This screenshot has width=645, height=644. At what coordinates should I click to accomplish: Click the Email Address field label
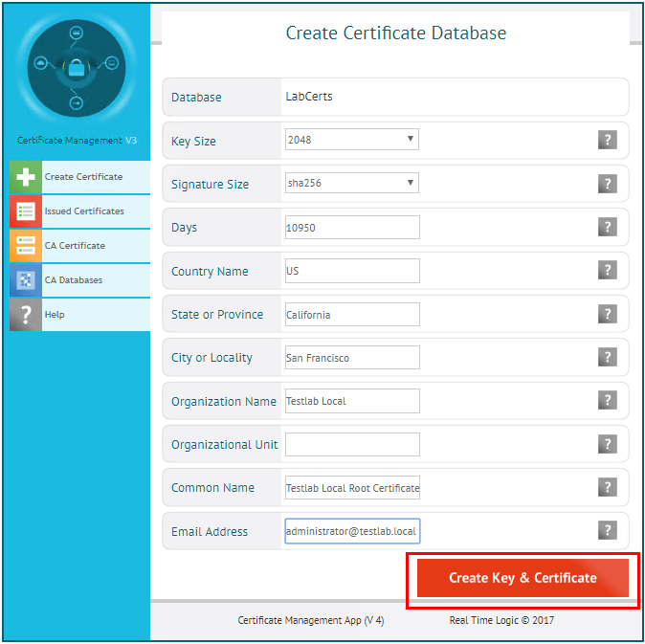(210, 532)
